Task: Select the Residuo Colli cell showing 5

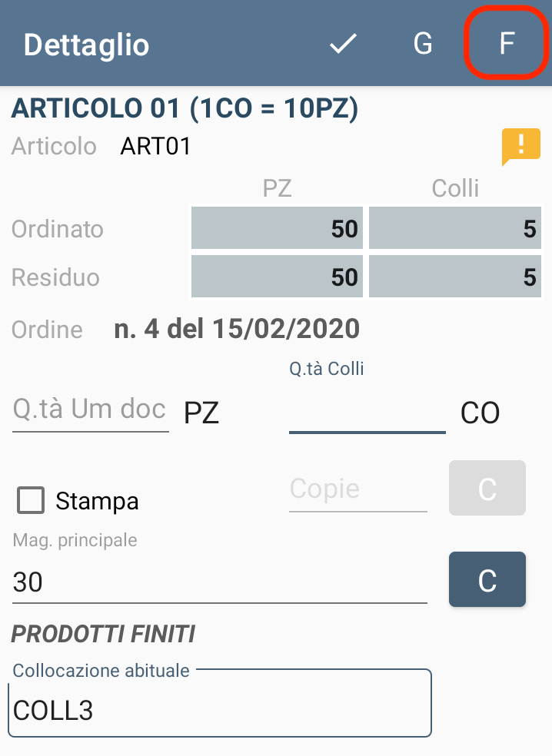Action: pos(455,277)
